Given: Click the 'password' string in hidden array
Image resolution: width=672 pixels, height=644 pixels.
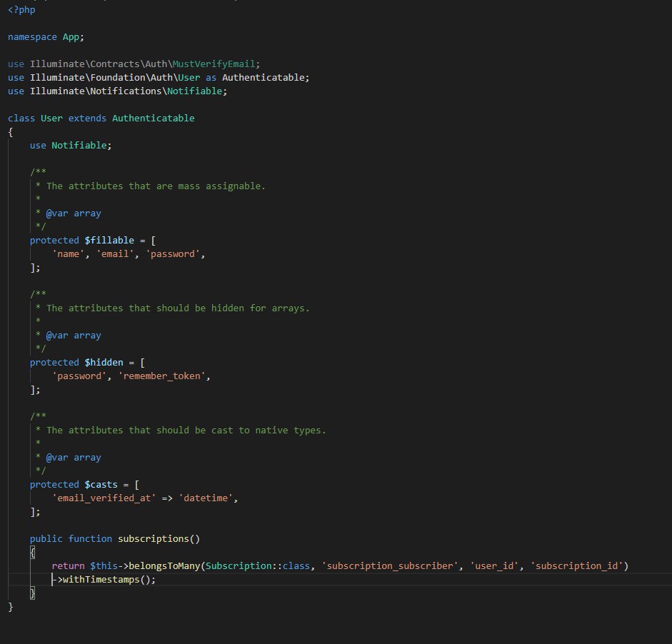Looking at the screenshot, I should (x=79, y=376).
